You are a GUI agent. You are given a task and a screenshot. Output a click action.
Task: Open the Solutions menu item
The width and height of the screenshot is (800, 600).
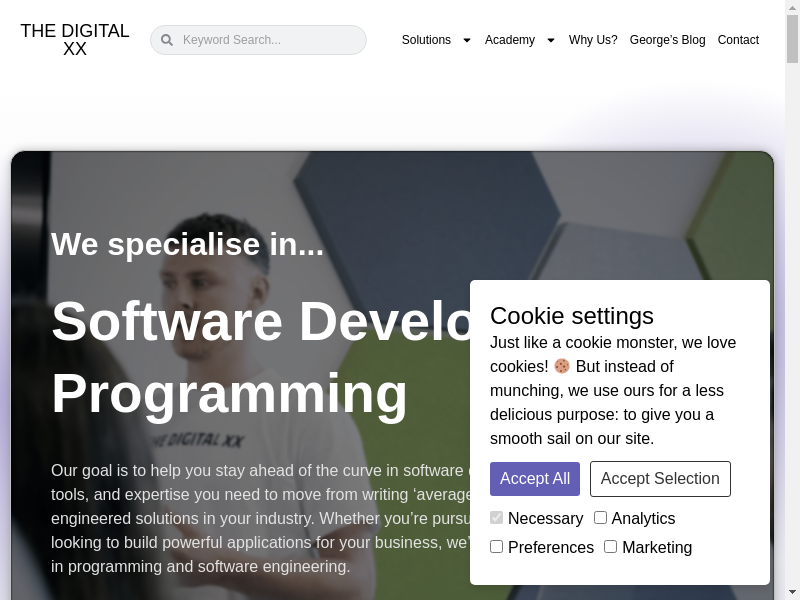[426, 40]
